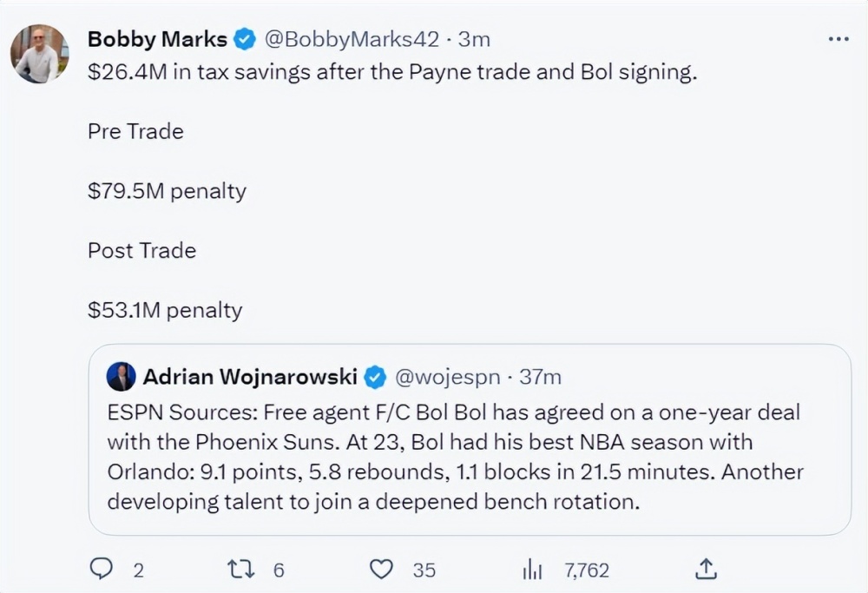Open Bobby Marks profile avatar
The image size is (868, 593).
pos(39,54)
